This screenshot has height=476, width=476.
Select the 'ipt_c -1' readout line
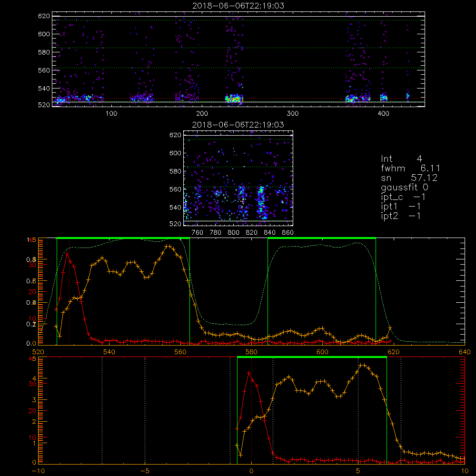point(403,197)
